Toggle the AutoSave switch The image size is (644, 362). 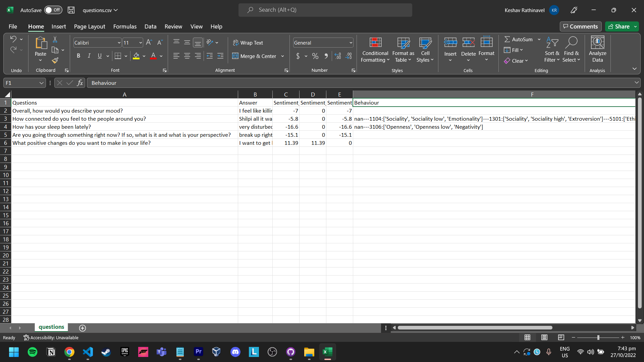53,10
